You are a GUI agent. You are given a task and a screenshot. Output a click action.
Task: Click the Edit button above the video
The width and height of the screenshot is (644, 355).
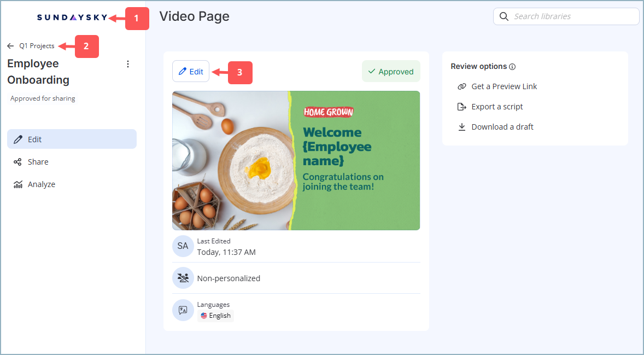coord(190,71)
